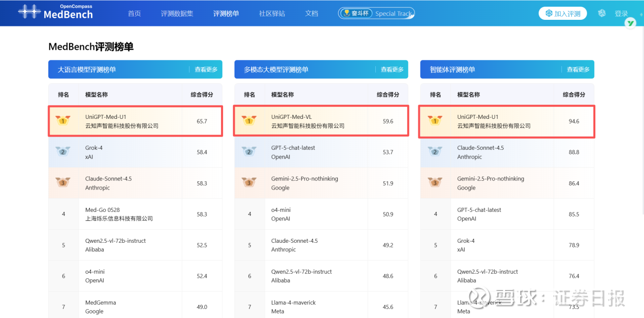Open the language switch icon beside 登录
This screenshot has height=318, width=644.
click(x=602, y=13)
